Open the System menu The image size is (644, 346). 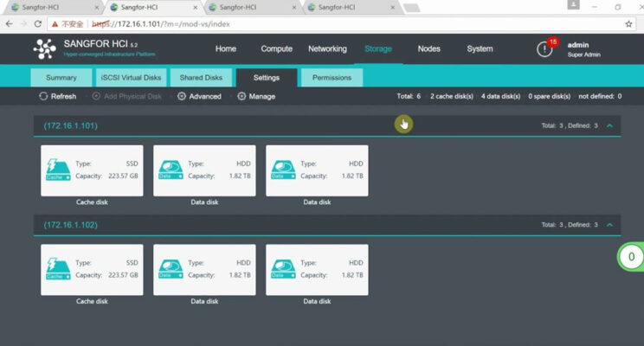coord(480,48)
